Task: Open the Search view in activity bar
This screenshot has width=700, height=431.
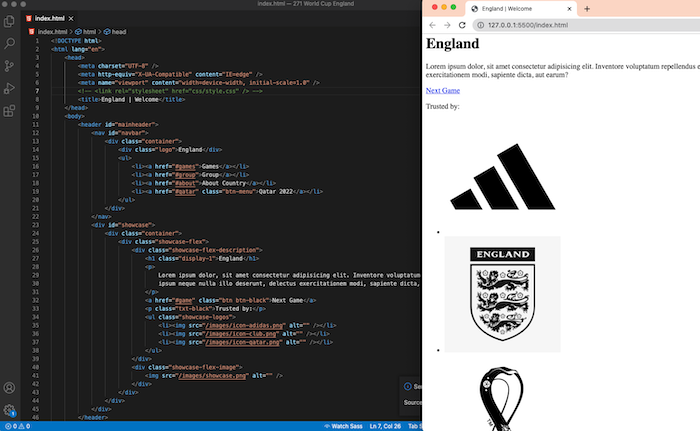Action: pyautogui.click(x=9, y=43)
